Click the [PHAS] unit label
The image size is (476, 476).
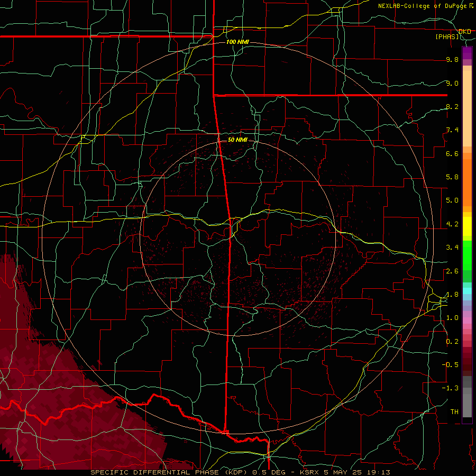point(447,36)
